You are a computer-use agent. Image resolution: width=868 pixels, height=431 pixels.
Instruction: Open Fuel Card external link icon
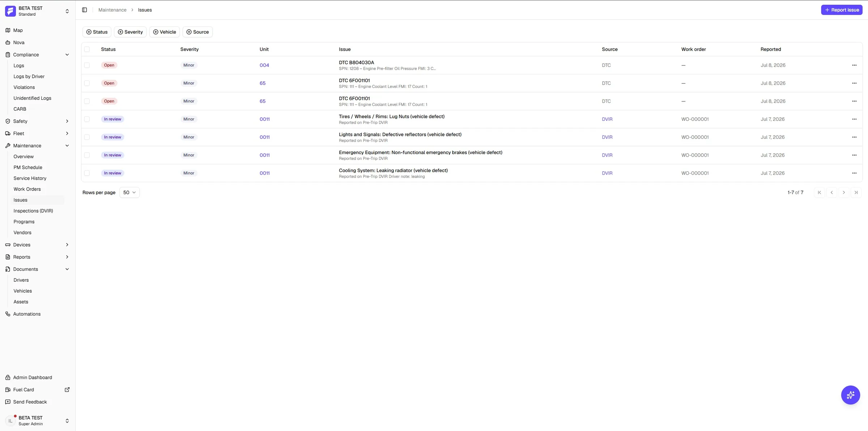(67, 390)
